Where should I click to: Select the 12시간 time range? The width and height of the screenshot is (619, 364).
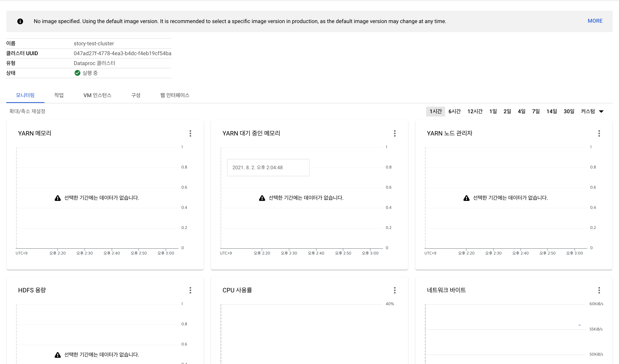click(x=475, y=111)
